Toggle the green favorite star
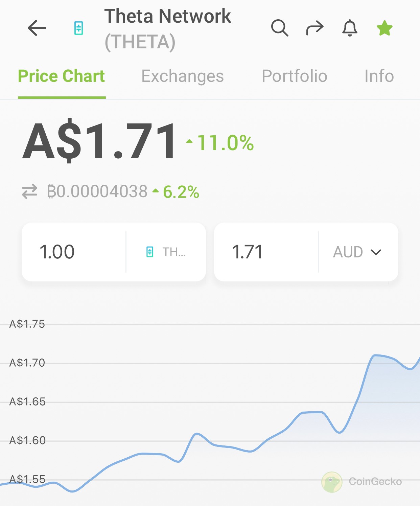This screenshot has width=420, height=506. (384, 28)
